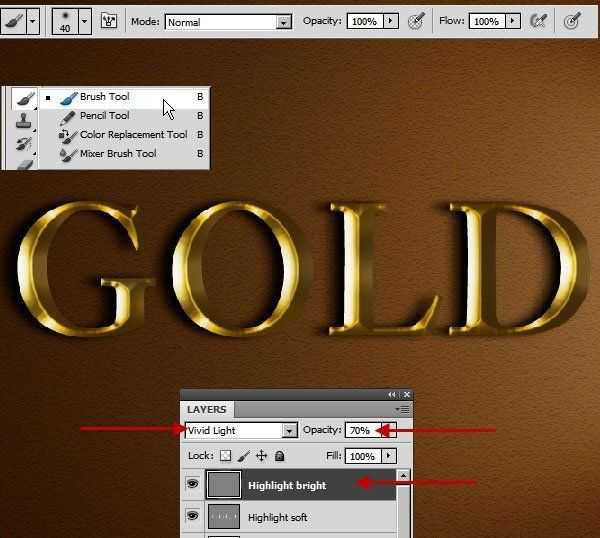Enable airbrush mode icon
The height and width of the screenshot is (538, 600).
click(x=538, y=21)
